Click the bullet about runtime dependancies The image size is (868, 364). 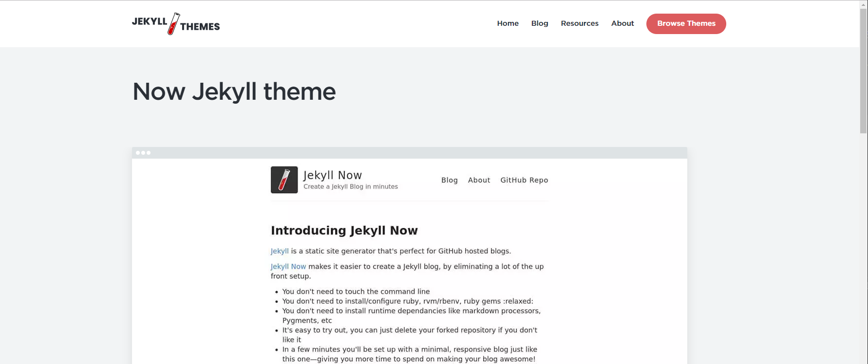[412, 315]
